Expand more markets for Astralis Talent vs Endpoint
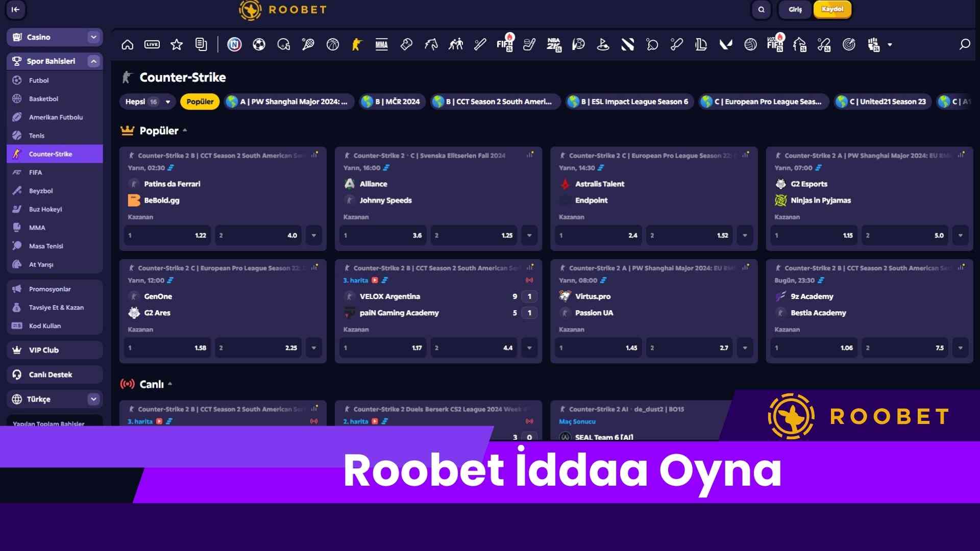Image resolution: width=980 pixels, height=551 pixels. (745, 235)
